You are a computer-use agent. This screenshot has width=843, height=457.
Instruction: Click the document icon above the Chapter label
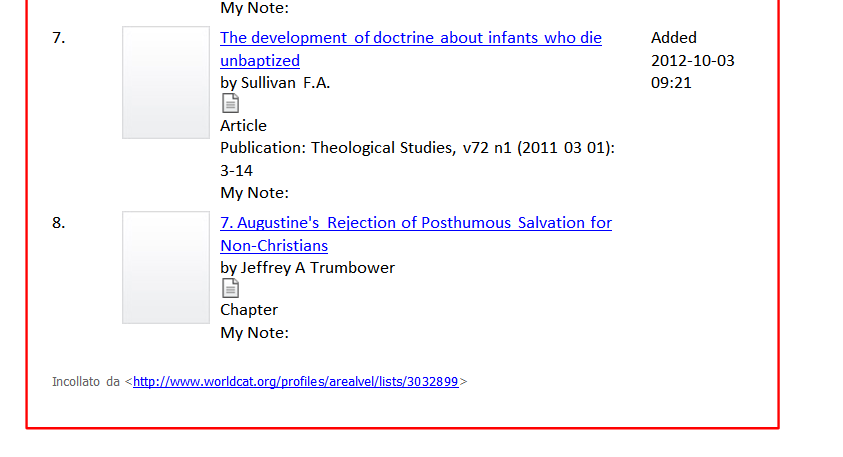[230, 288]
